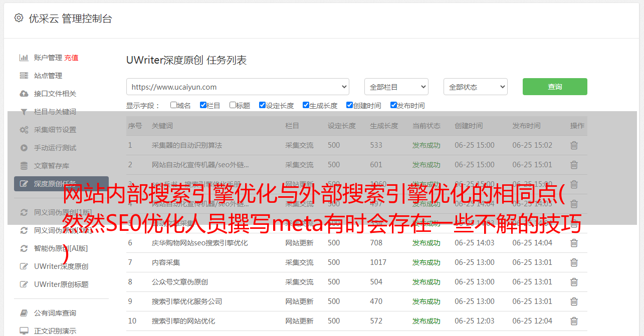
Task: Click the trash icon for 搜索引擎优化服务公司 row
Action: 574,301
